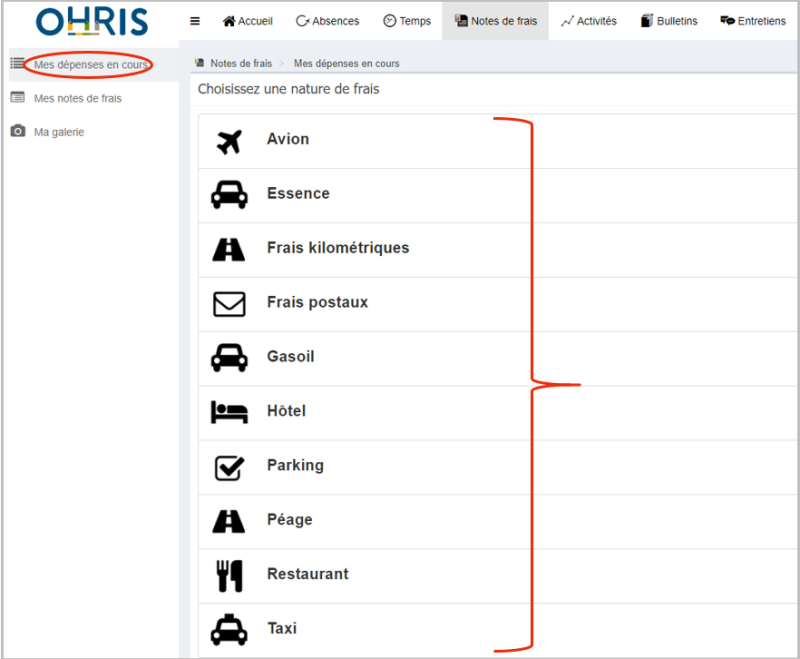Viewport: 800px width, 659px height.
Task: Choose the Essence expense type
Action: coord(497,195)
